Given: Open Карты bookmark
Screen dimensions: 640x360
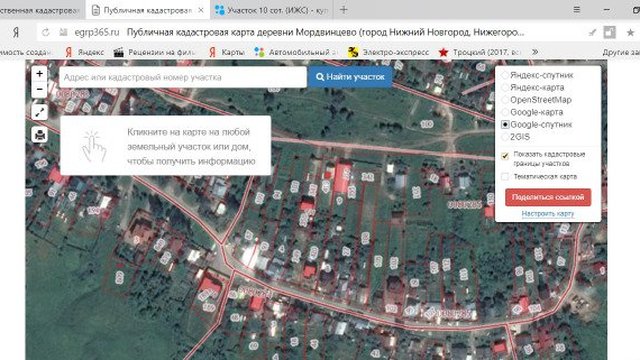Looking at the screenshot, I should click(227, 52).
